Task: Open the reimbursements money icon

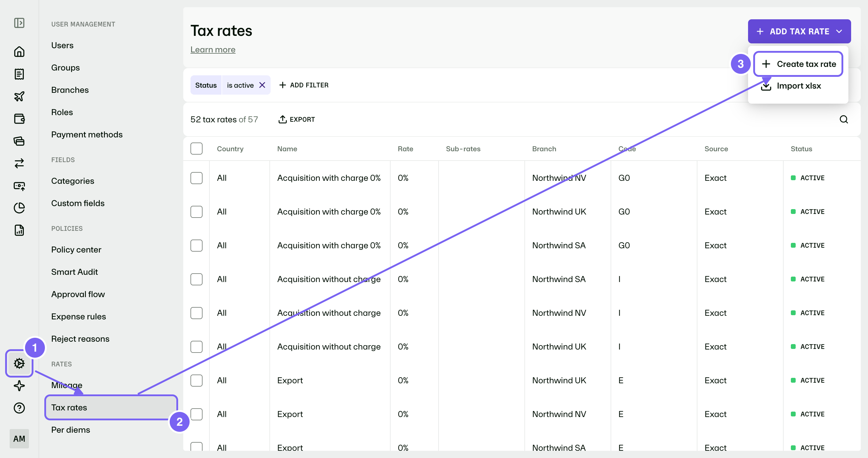Action: coord(19,186)
